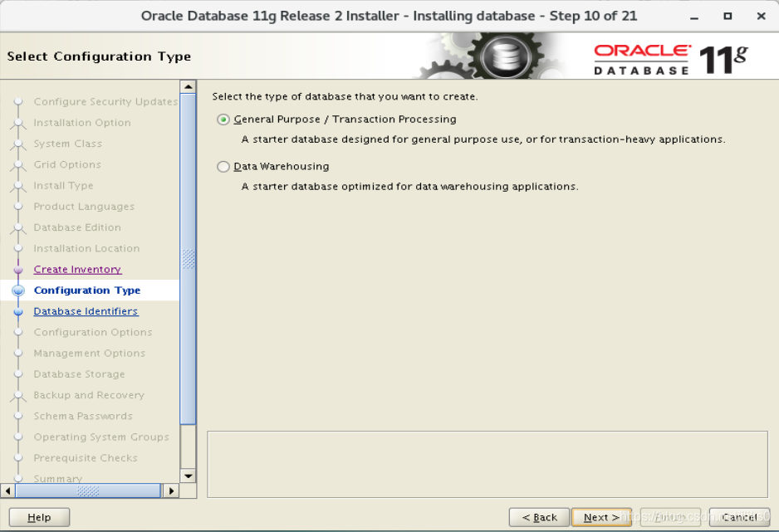779x532 pixels.
Task: Click the Grid Options step text
Action: click(x=67, y=164)
